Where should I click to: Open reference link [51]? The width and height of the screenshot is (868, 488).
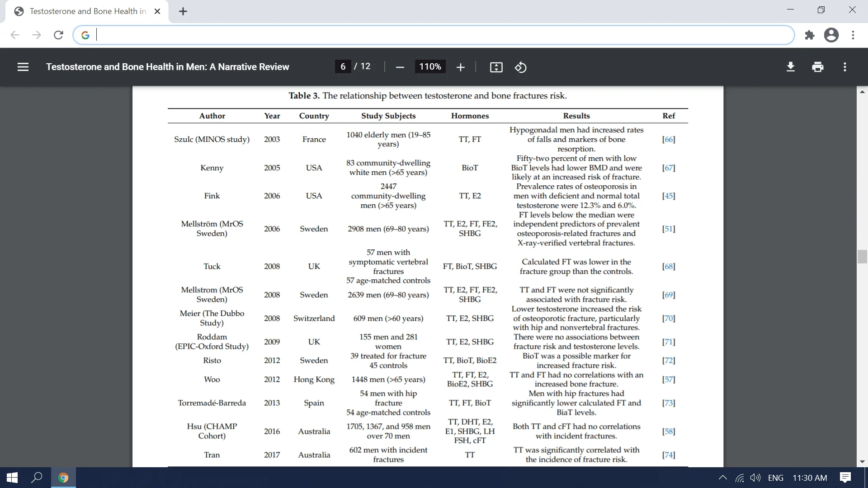tap(669, 229)
